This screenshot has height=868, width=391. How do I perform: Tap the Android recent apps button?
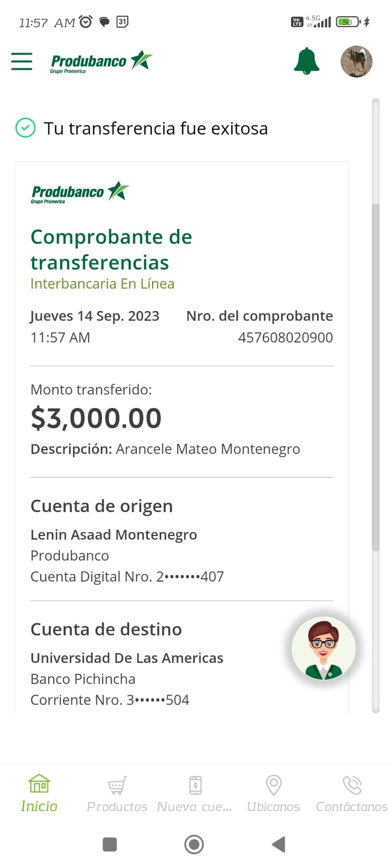(110, 844)
